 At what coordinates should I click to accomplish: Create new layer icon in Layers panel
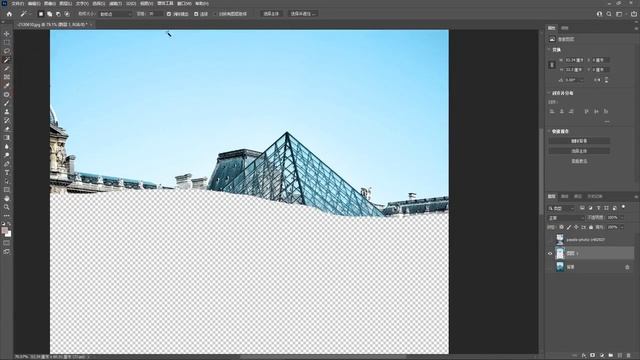[620, 356]
